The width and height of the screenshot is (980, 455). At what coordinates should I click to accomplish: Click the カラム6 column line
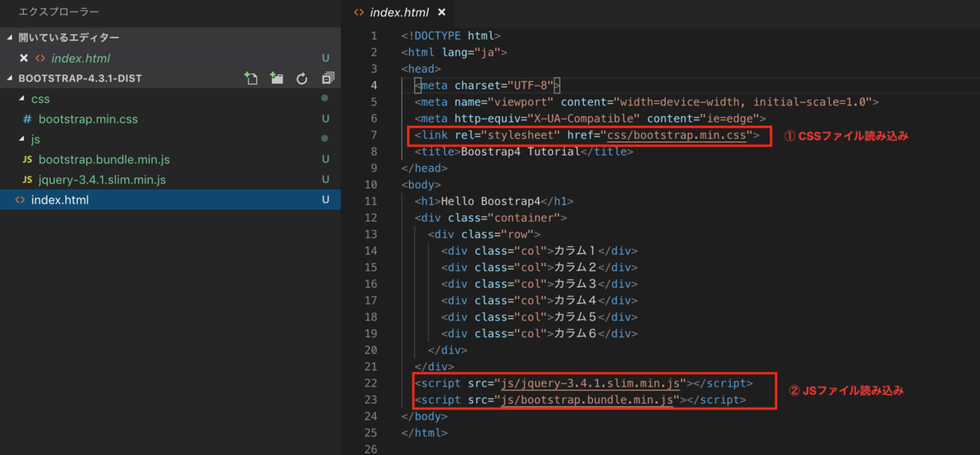pos(539,333)
